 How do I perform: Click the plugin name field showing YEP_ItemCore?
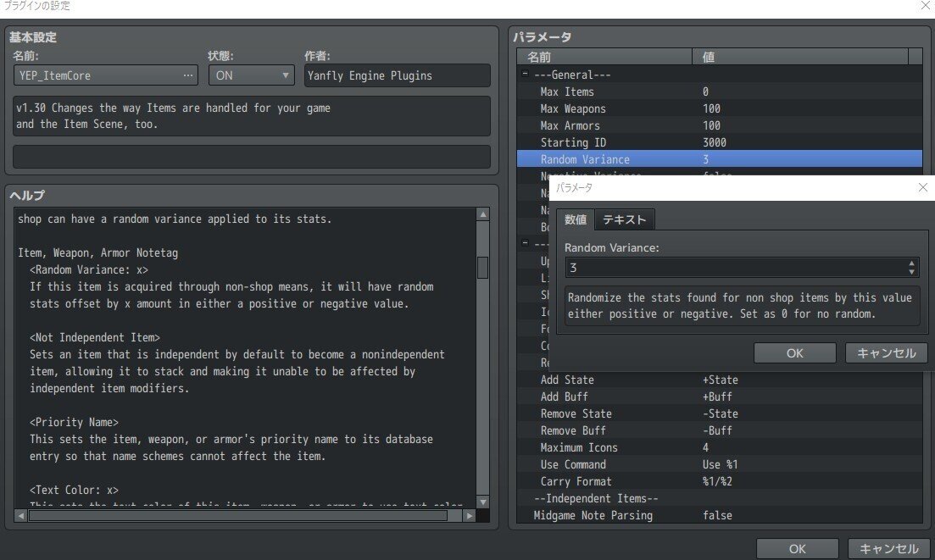[x=93, y=75]
